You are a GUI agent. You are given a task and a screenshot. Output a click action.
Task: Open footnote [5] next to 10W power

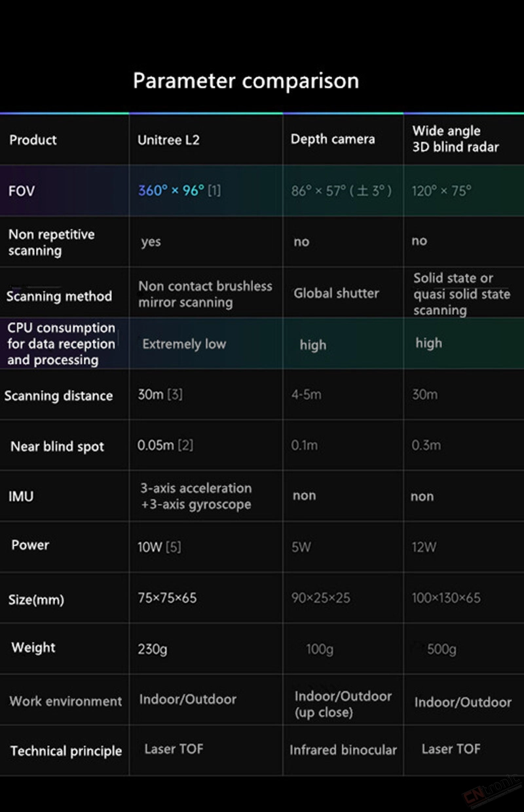pyautogui.click(x=173, y=547)
